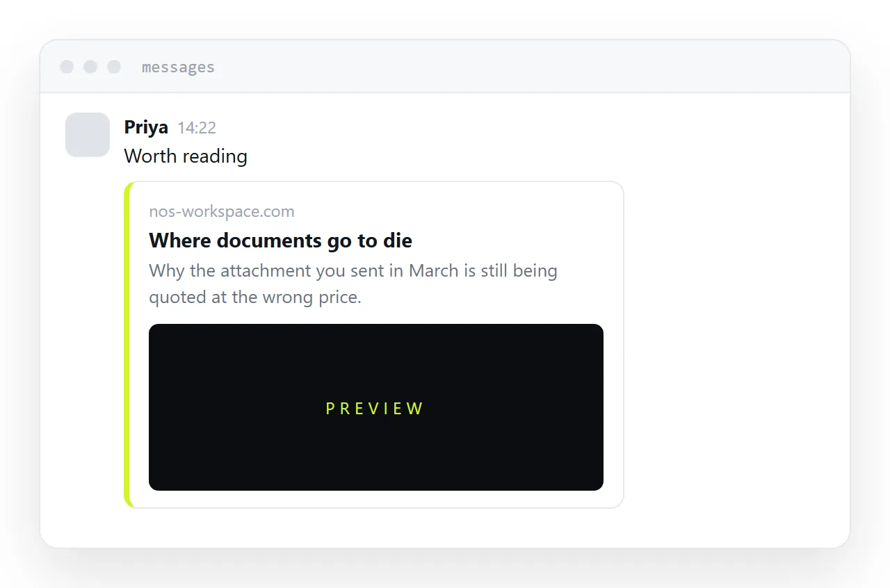Open the nos-workspace.com domain link
Viewport: 890px width, 588px height.
pos(222,211)
